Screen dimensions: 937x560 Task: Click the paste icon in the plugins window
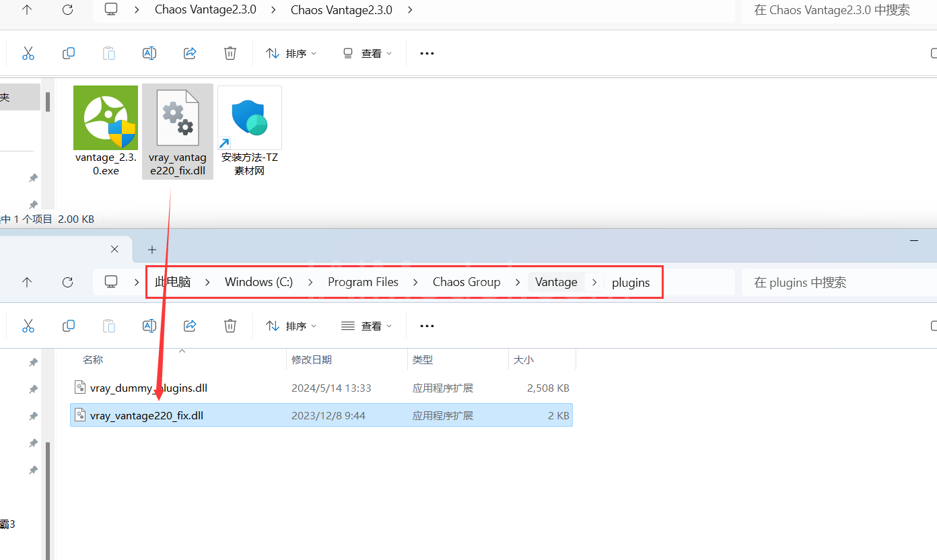(x=109, y=326)
